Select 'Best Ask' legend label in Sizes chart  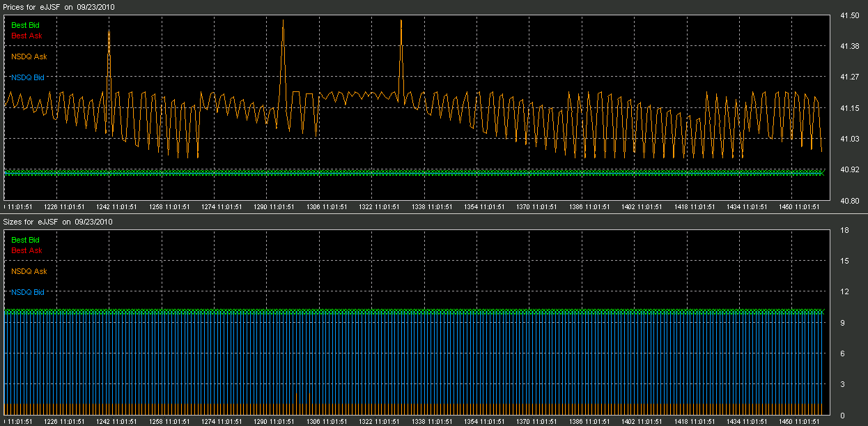pos(26,250)
